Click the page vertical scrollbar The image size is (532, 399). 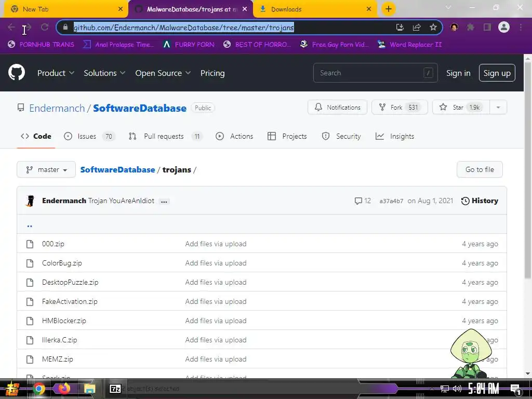click(528, 170)
